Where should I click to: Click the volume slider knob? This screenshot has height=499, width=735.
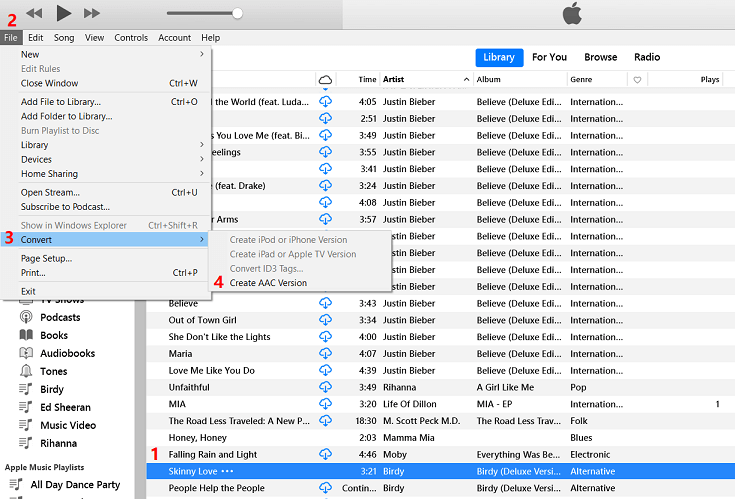(238, 13)
